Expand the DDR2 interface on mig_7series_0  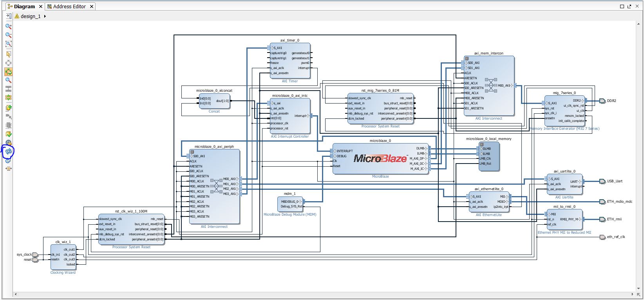point(583,101)
